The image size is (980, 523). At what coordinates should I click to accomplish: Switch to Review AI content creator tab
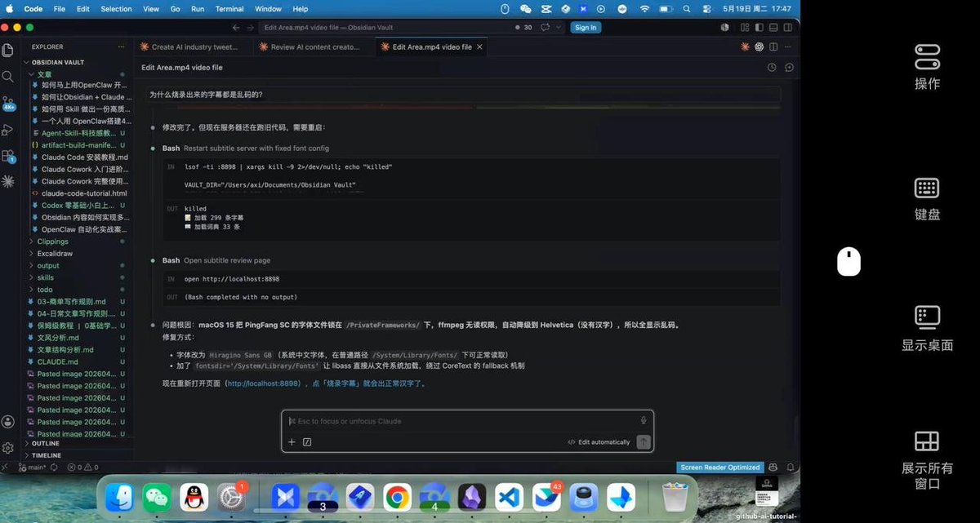point(311,47)
